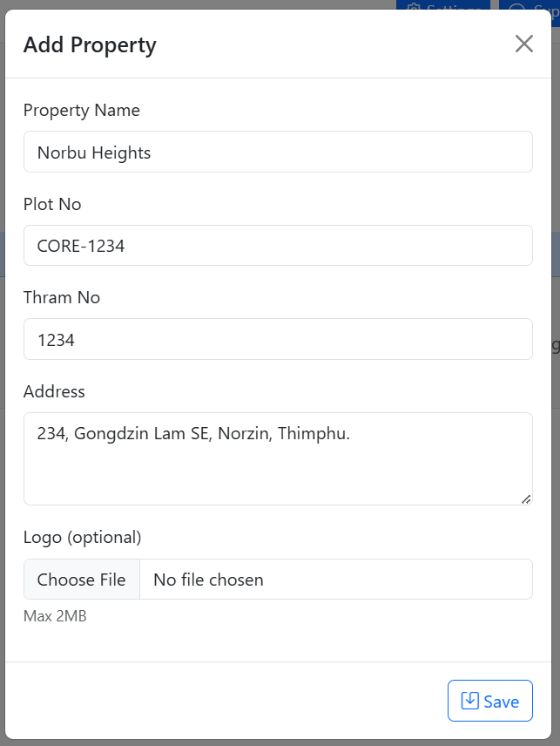The height and width of the screenshot is (746, 560).
Task: Select the Thram No input field
Action: 278,340
